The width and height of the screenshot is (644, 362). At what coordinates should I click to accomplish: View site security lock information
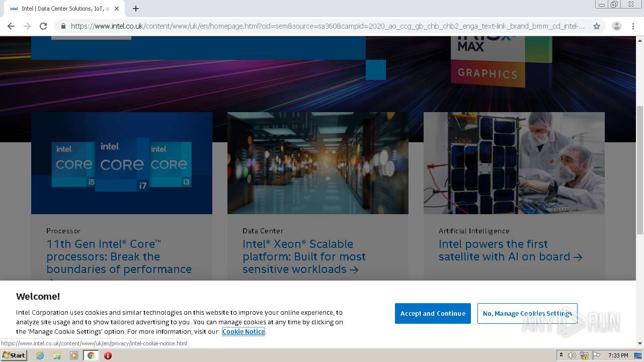(x=63, y=26)
